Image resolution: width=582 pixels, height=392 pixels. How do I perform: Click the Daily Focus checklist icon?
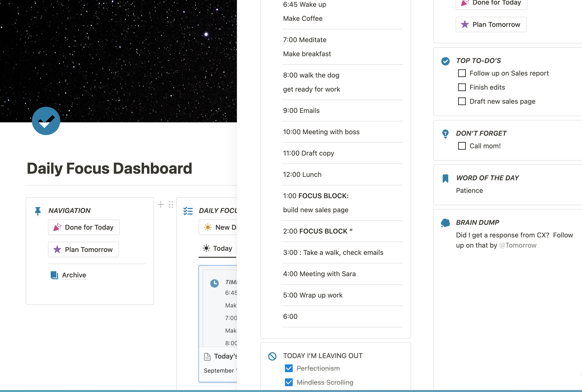[x=188, y=211]
